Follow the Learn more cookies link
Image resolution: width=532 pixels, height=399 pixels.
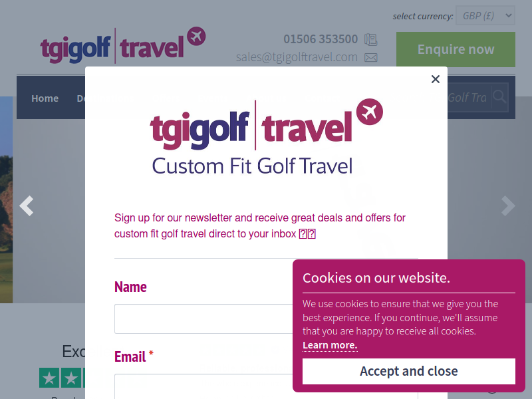click(x=330, y=345)
